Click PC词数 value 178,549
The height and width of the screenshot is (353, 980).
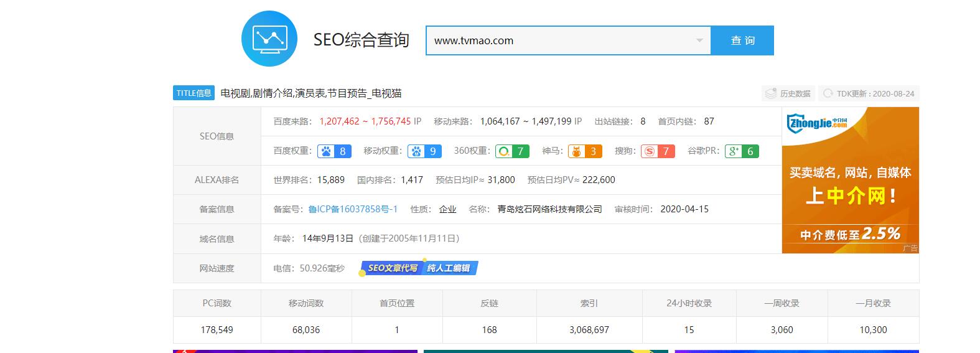click(217, 330)
